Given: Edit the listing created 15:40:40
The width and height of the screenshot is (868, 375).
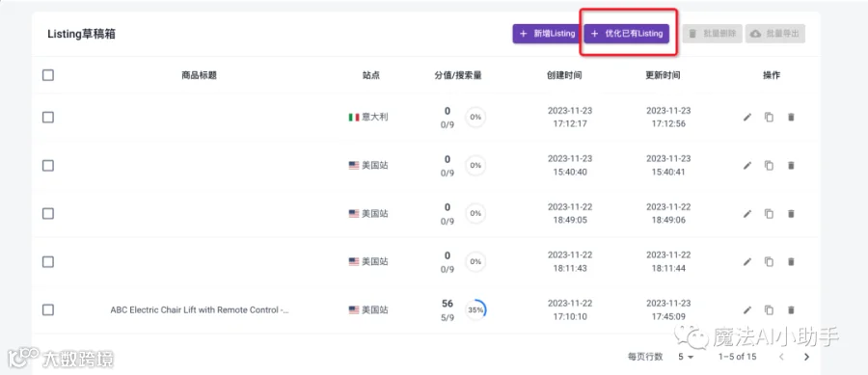Looking at the screenshot, I should point(747,166).
